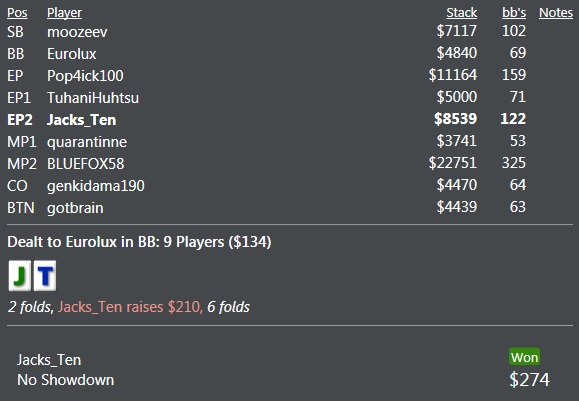Select BLUEFOX58 in the player list

pos(86,164)
